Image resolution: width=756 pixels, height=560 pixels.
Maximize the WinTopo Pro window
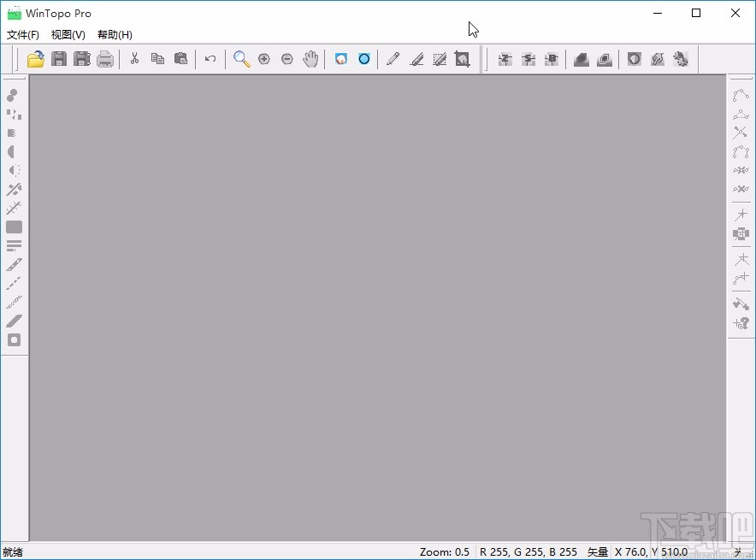tap(696, 13)
